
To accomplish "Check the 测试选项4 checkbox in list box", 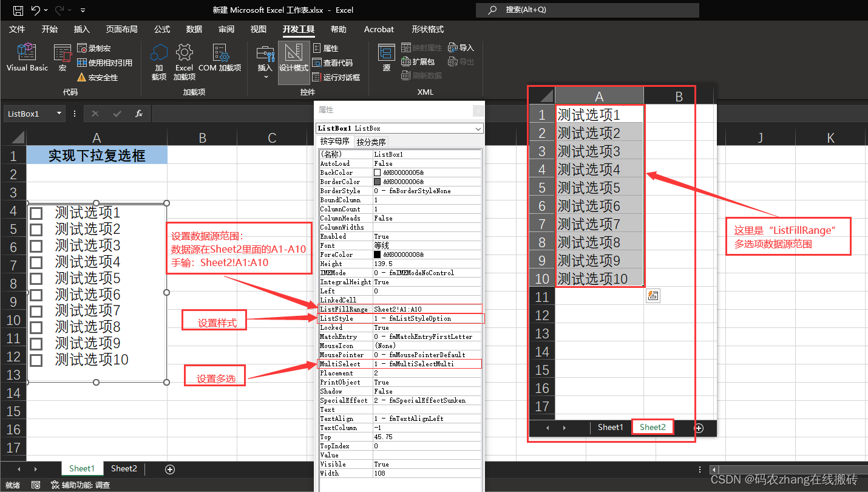I will pos(36,262).
